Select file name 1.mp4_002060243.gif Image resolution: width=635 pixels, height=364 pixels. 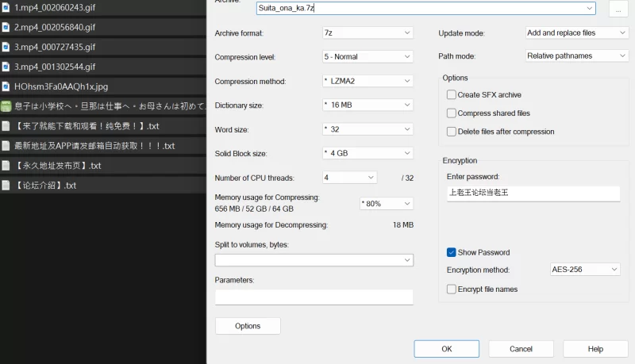coord(55,7)
